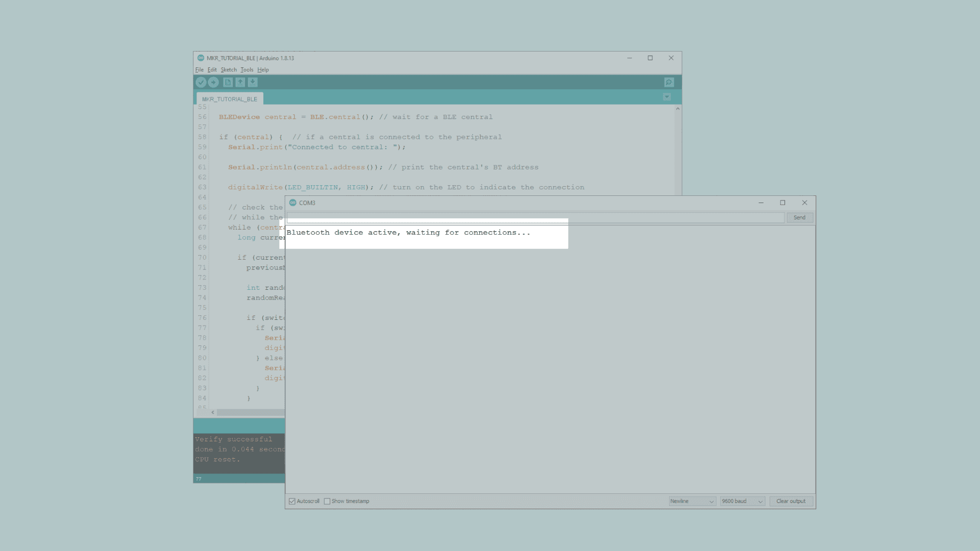
Task: Click the New sketch icon
Action: [228, 82]
